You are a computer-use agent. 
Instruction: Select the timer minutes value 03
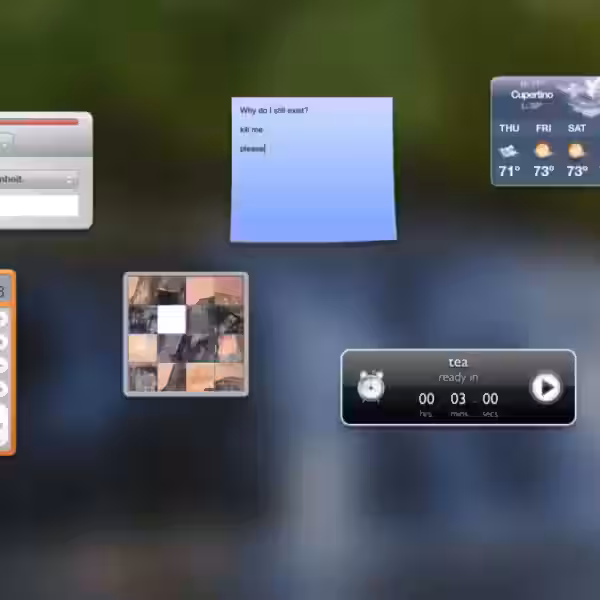pyautogui.click(x=458, y=398)
